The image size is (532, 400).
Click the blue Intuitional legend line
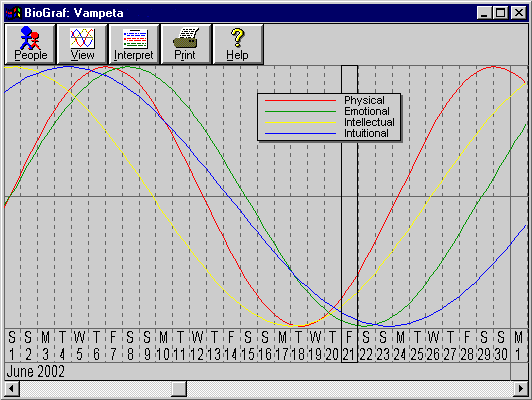click(300, 133)
